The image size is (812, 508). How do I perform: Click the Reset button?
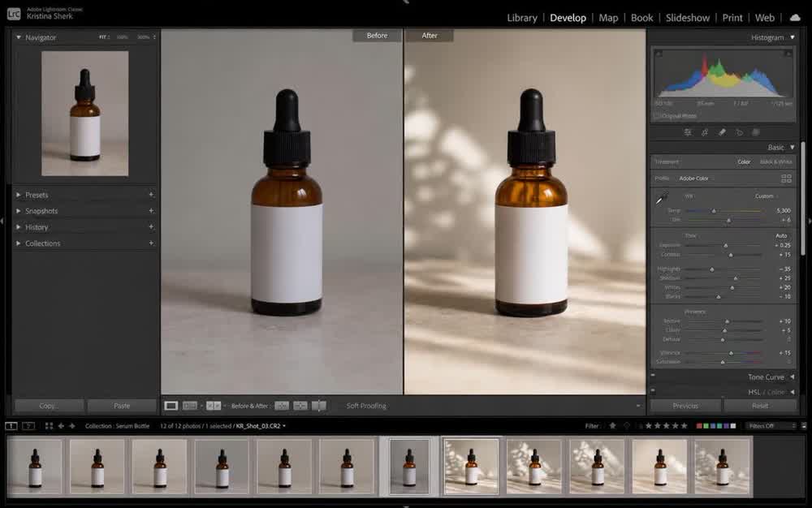pos(760,406)
